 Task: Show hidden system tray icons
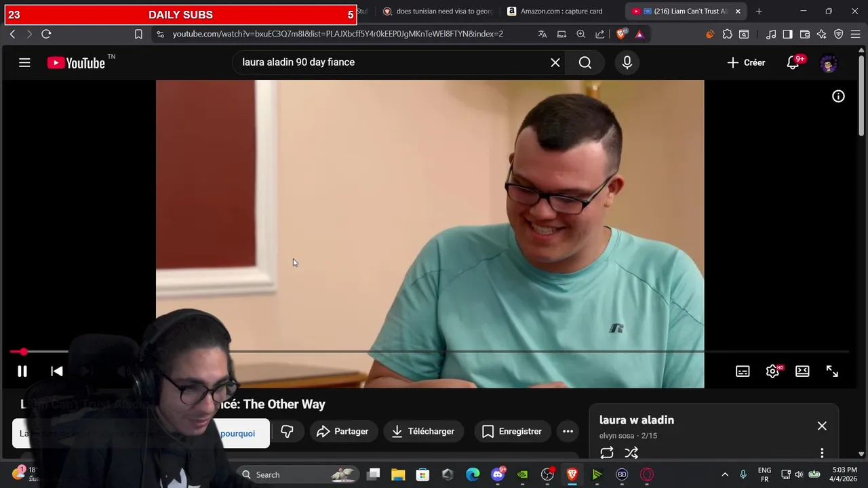click(725, 474)
